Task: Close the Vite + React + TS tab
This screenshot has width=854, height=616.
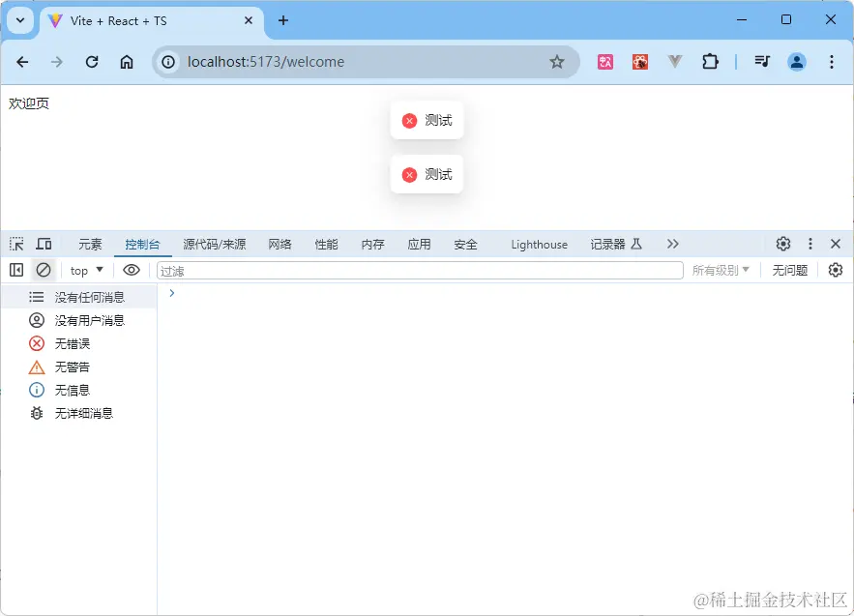Action: [x=249, y=20]
